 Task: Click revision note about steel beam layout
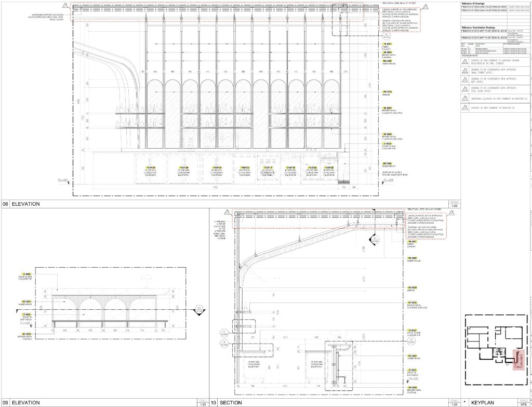[494, 89]
